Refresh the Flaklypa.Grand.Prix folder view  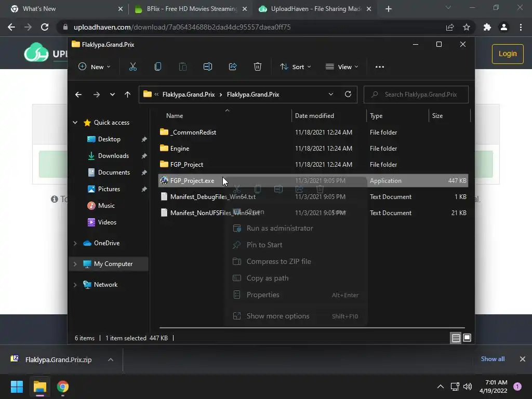[x=348, y=95]
